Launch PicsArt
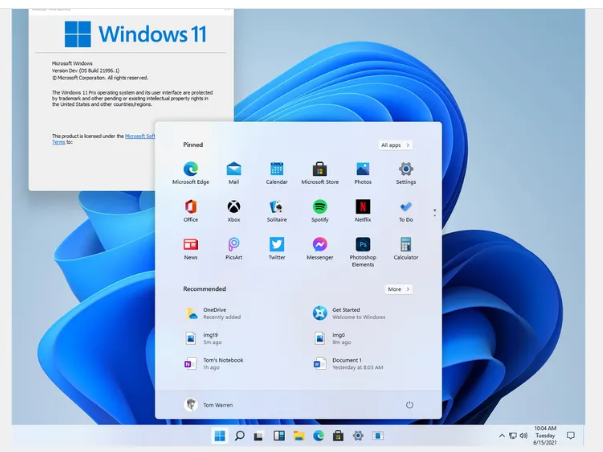Image resolution: width=603 pixels, height=452 pixels. pos(234,249)
